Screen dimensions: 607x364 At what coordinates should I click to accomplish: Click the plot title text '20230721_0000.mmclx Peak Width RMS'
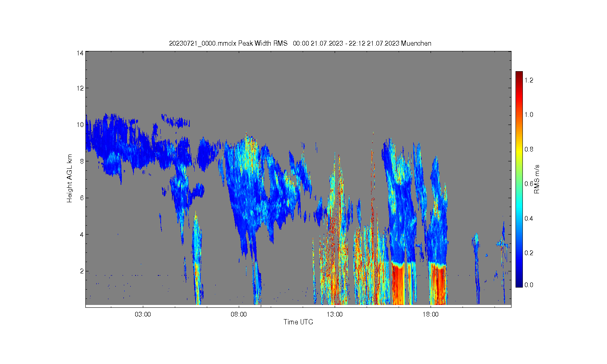[228, 43]
